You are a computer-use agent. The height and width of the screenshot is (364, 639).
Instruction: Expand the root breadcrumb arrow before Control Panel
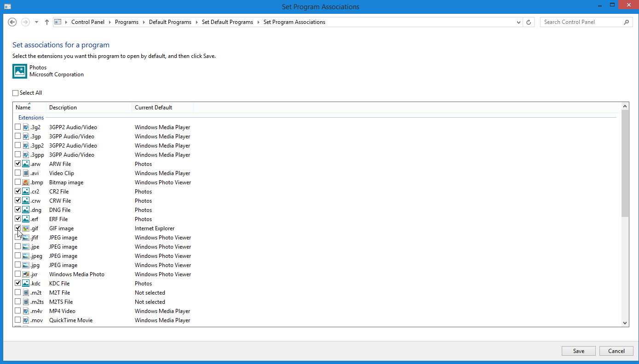pyautogui.click(x=66, y=22)
